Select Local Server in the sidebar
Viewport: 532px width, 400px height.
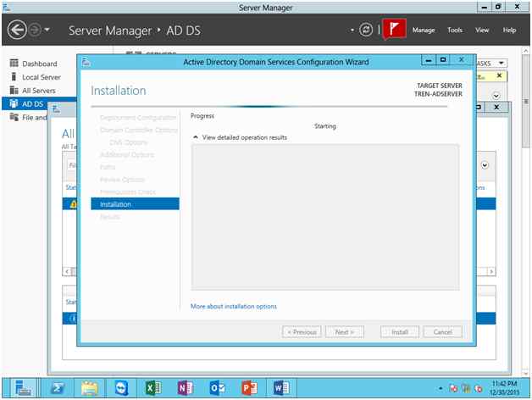[x=40, y=77]
